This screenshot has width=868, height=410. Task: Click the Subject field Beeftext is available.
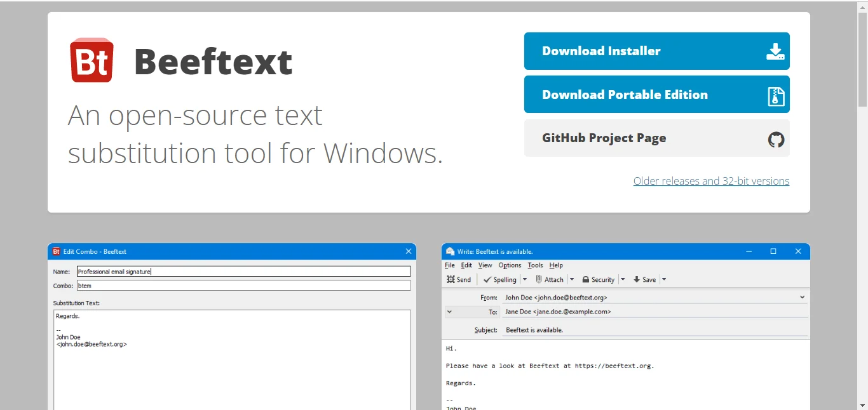point(654,330)
